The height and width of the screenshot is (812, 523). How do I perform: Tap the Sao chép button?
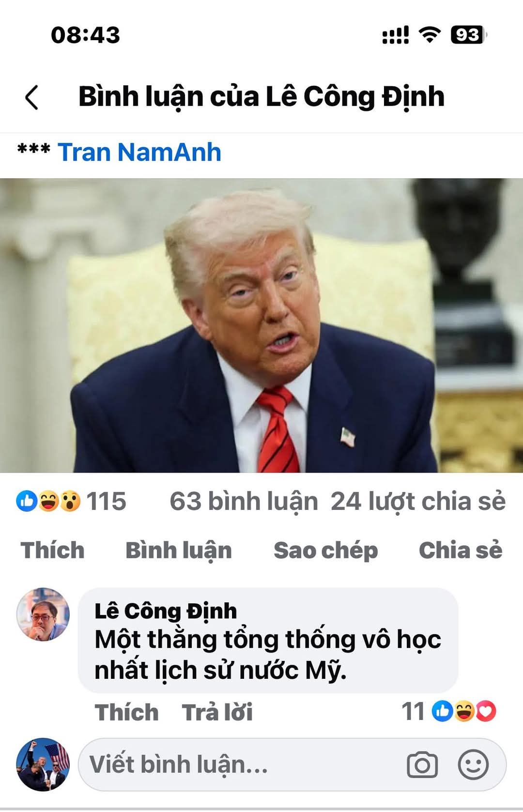click(325, 552)
